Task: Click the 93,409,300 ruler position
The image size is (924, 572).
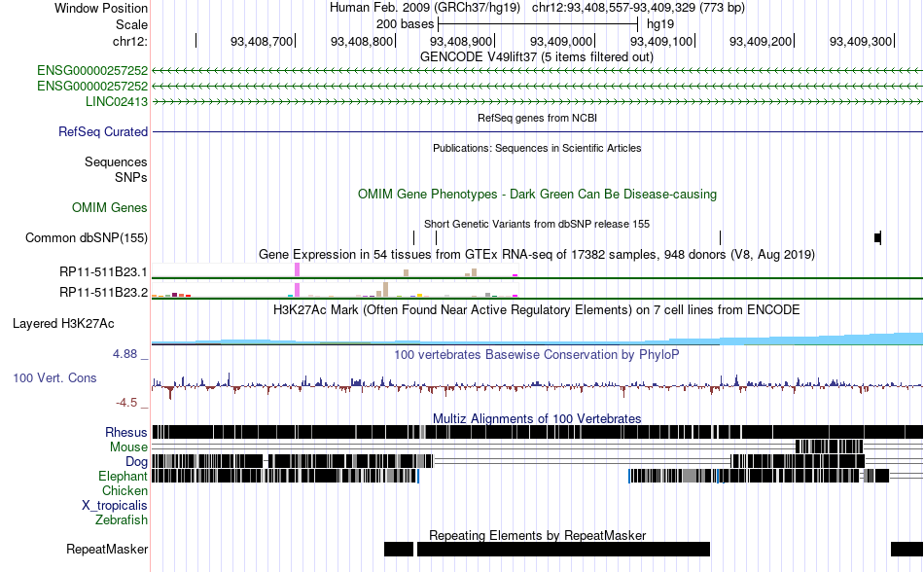Action: coord(861,41)
